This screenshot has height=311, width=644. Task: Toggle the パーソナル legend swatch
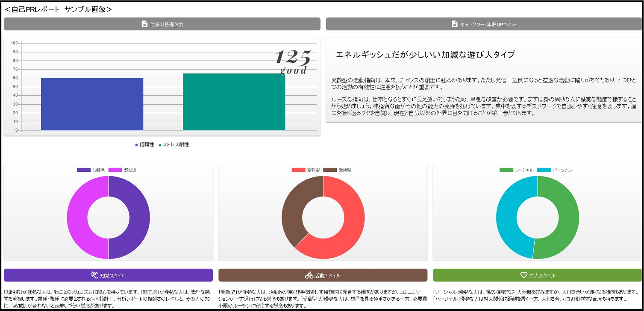544,170
